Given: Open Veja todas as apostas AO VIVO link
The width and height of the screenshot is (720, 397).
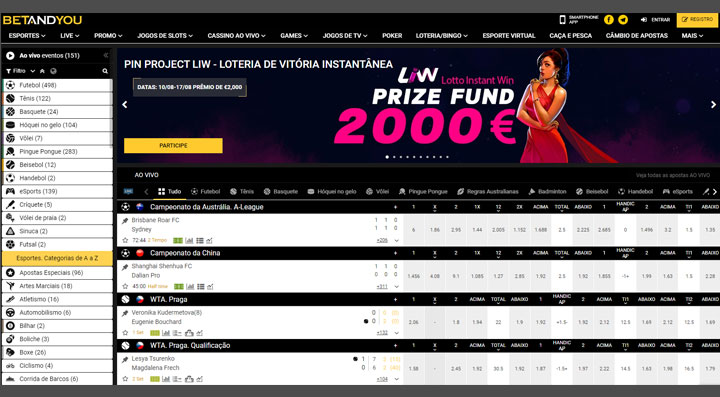Looking at the screenshot, I should tap(673, 175).
